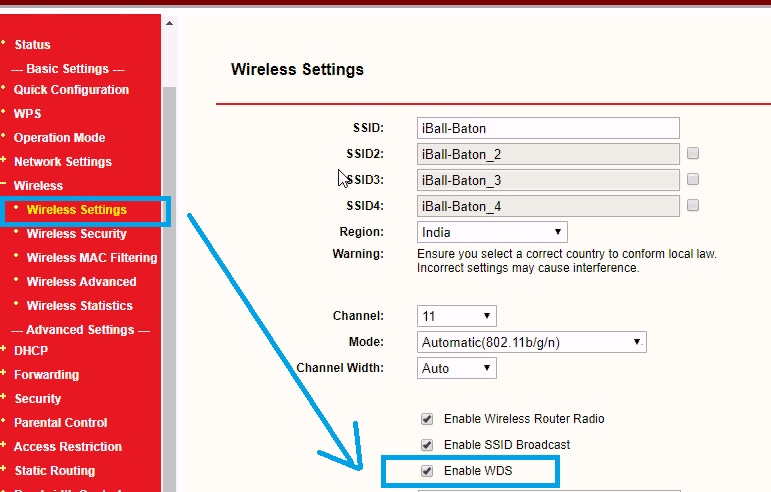The image size is (771, 492).
Task: Click the SSID input field
Action: click(x=548, y=128)
